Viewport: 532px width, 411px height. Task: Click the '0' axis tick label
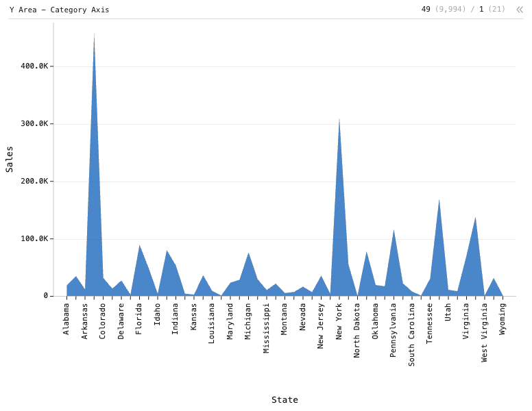[46, 296]
